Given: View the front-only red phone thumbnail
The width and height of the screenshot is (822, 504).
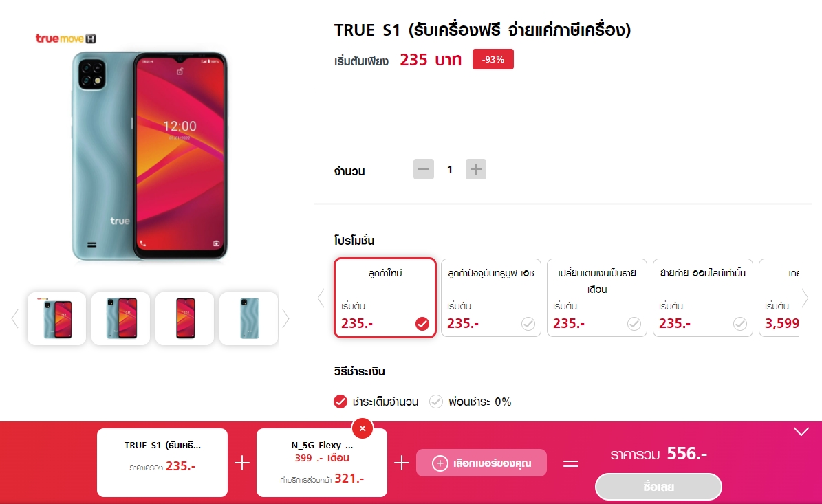Looking at the screenshot, I should (184, 318).
